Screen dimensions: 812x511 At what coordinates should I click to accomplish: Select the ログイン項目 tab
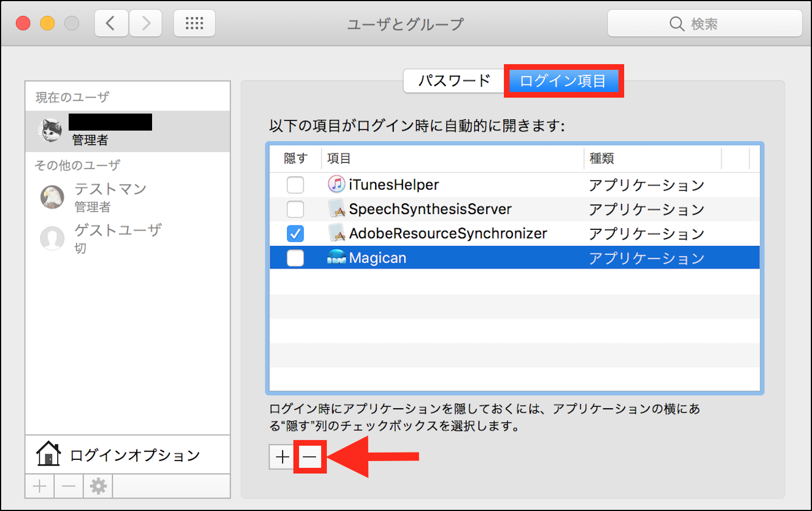click(563, 81)
